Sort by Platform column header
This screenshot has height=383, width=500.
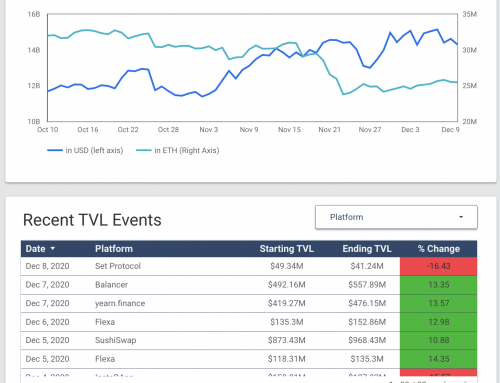click(x=114, y=249)
